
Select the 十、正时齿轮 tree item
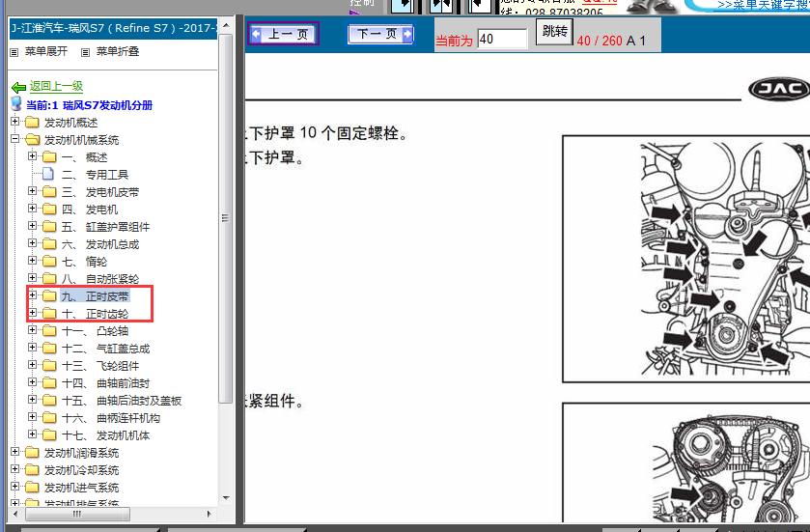point(95,314)
